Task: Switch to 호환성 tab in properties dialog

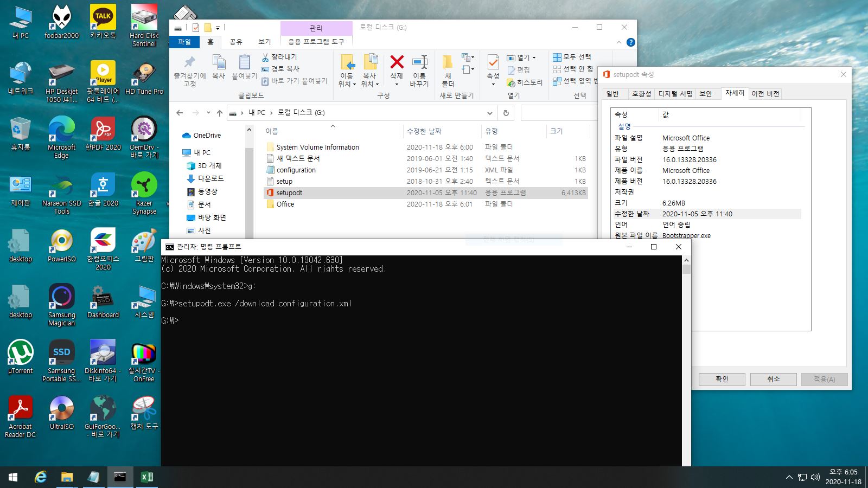Action: pyautogui.click(x=641, y=94)
